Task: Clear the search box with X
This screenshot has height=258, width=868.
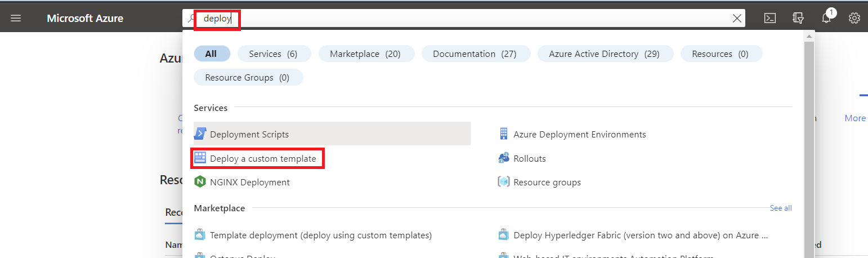Action: pyautogui.click(x=736, y=18)
